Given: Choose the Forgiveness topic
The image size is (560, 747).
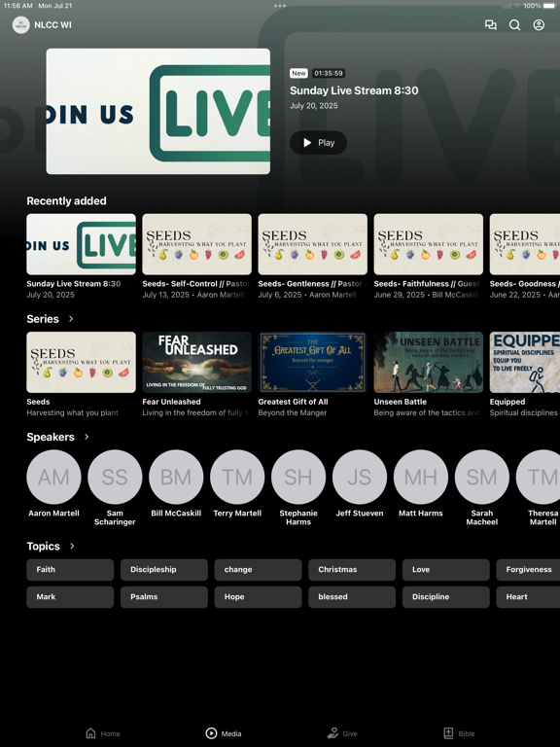Looking at the screenshot, I should click(x=528, y=570).
